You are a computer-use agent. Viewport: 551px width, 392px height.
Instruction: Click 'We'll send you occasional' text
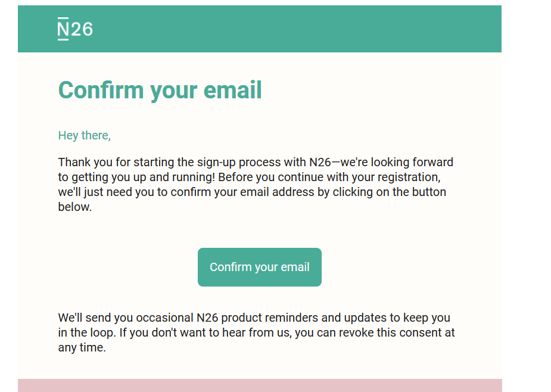pos(126,318)
